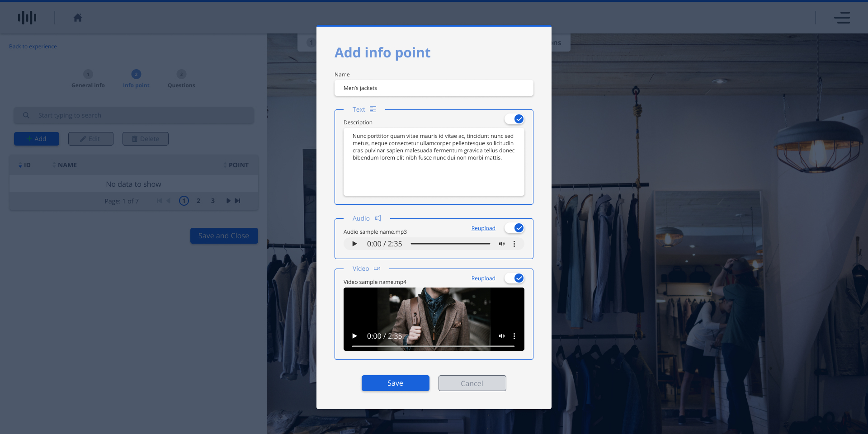This screenshot has width=868, height=434.
Task: Click the Text section lines icon
Action: coord(373,109)
